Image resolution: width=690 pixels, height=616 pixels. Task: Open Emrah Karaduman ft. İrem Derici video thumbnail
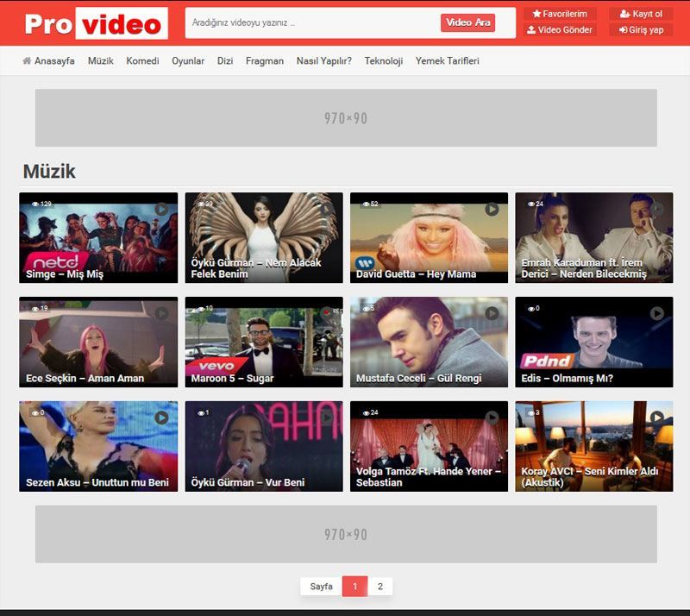click(x=594, y=238)
